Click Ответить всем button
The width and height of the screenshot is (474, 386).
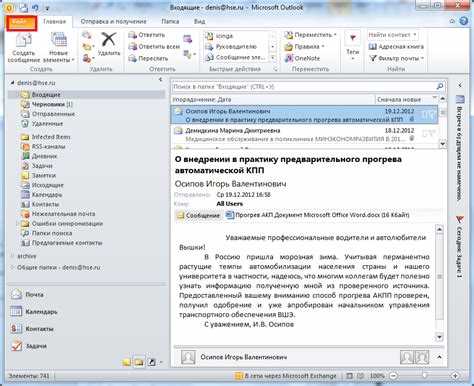[154, 47]
